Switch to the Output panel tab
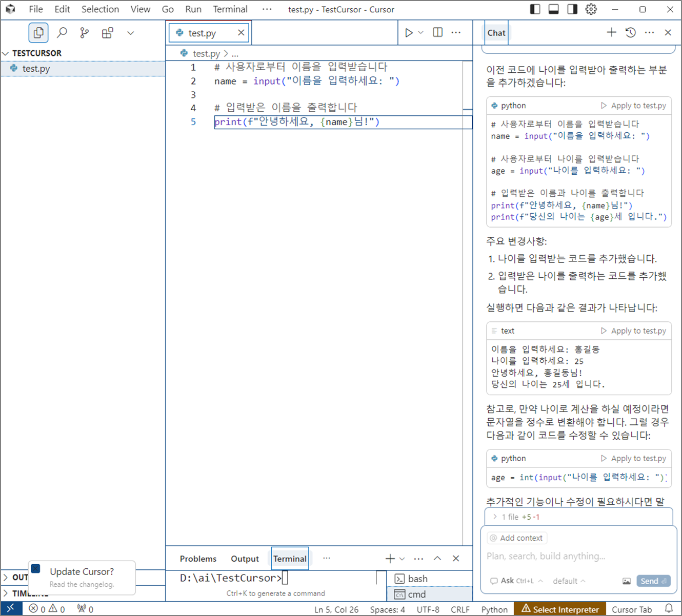Viewport: 682px width, 616px height. (245, 559)
